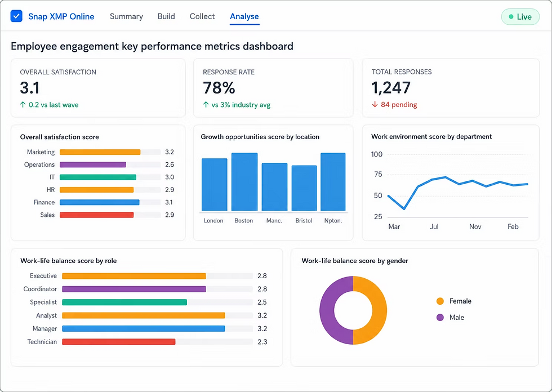Click the Coordinator work-life balance bar
Viewport: 552px width, 392px height.
coord(134,289)
